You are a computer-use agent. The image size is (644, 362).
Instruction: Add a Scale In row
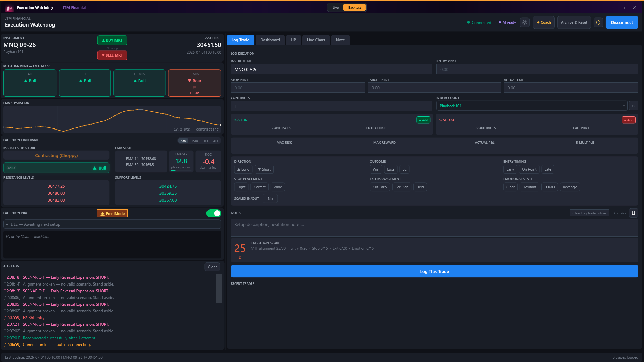pos(423,120)
